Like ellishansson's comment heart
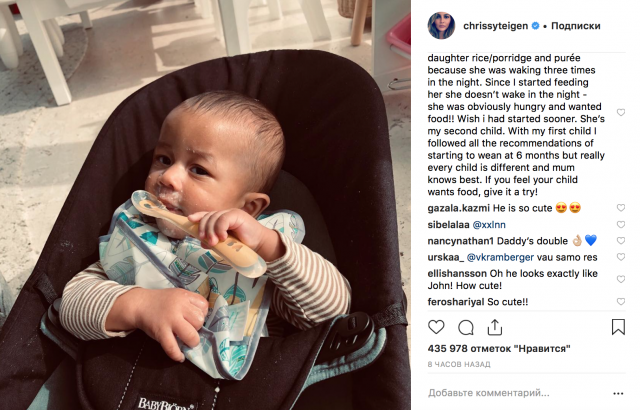The image size is (640, 410). point(621,279)
